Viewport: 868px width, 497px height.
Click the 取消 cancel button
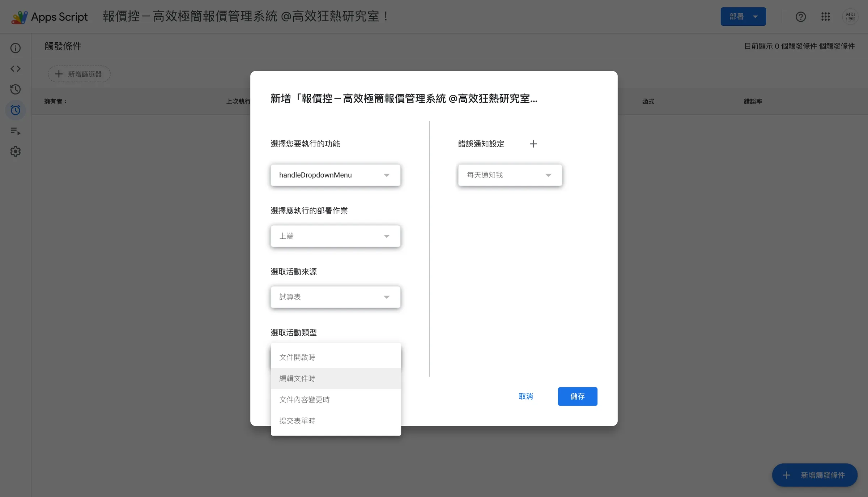526,396
